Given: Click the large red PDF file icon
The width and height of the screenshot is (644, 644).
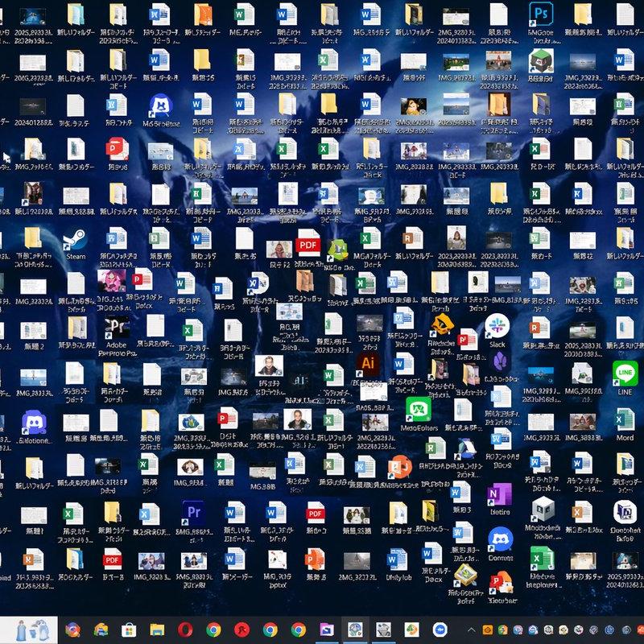Looking at the screenshot, I should click(x=308, y=245).
